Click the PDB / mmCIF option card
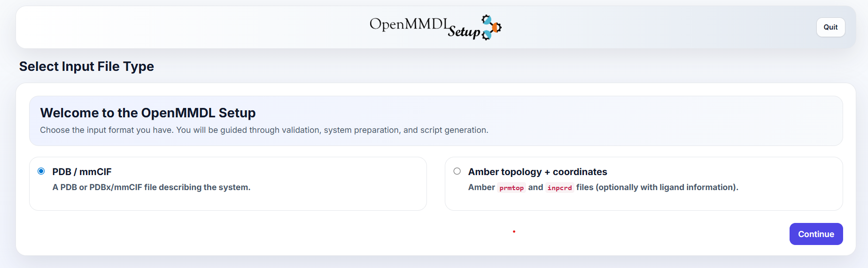This screenshot has height=268, width=868. 228,184
